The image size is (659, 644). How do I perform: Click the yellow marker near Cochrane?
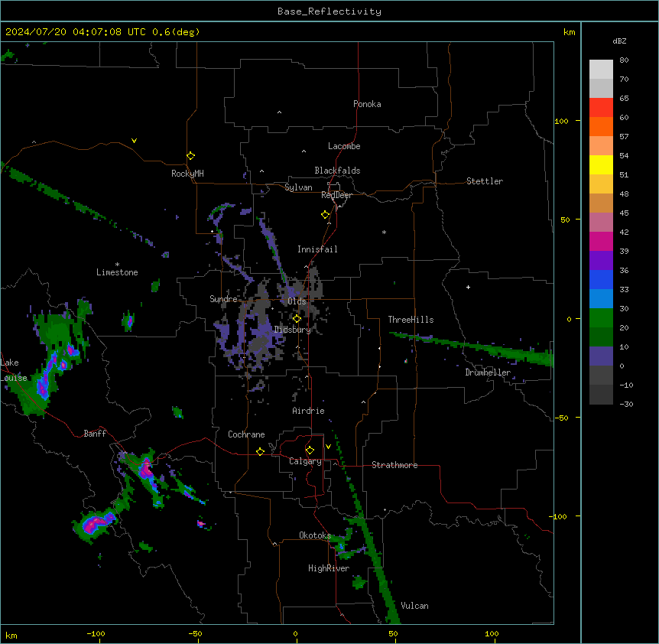[x=260, y=451]
